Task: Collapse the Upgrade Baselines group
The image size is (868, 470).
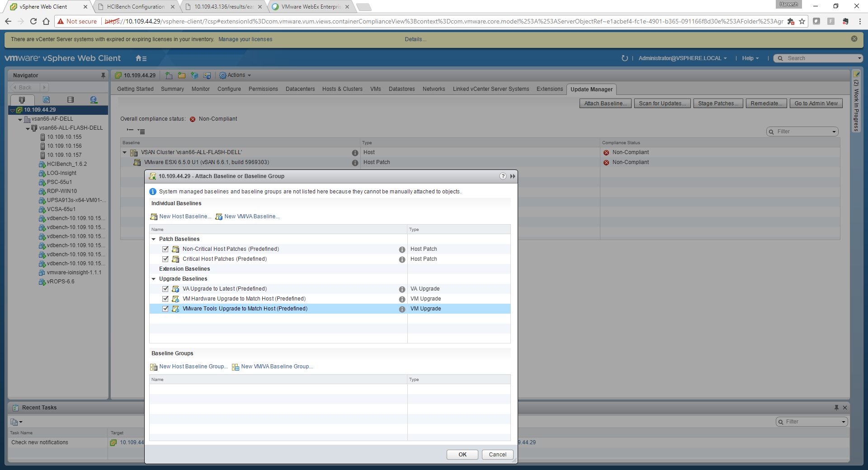Action: [154, 279]
